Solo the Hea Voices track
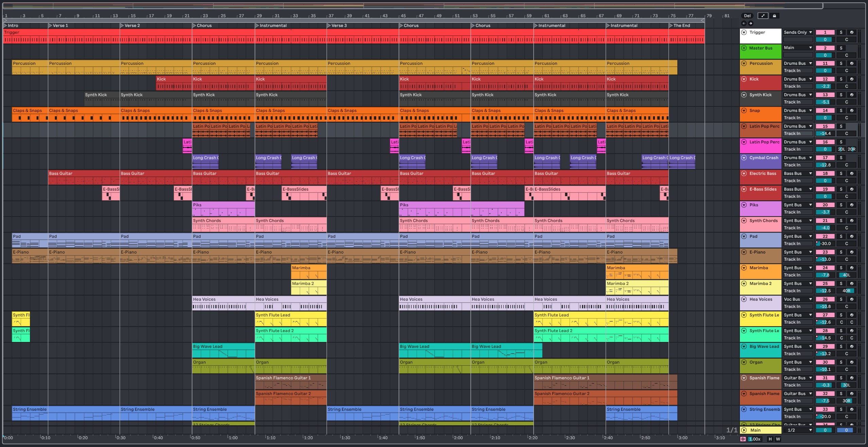 [x=841, y=299]
